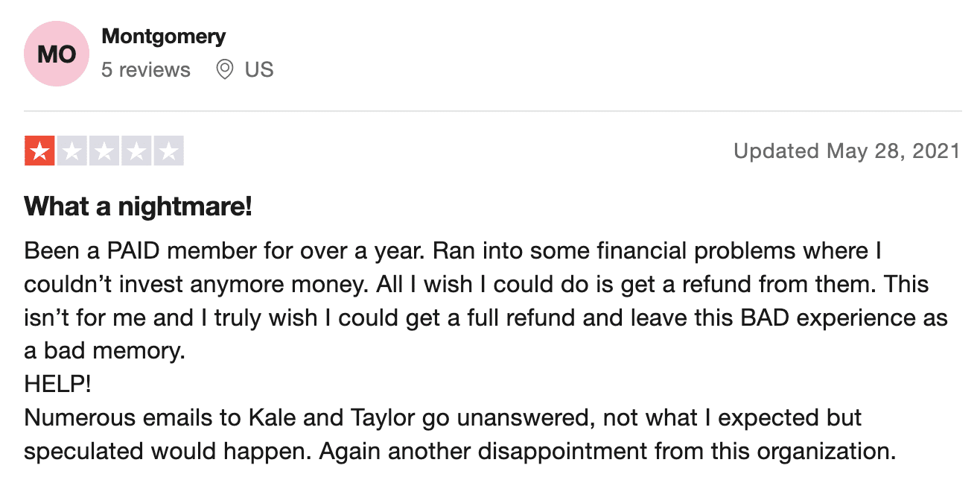Open the 'What a nightmare!' review title
Screen dimensions: 980x480
click(x=139, y=206)
